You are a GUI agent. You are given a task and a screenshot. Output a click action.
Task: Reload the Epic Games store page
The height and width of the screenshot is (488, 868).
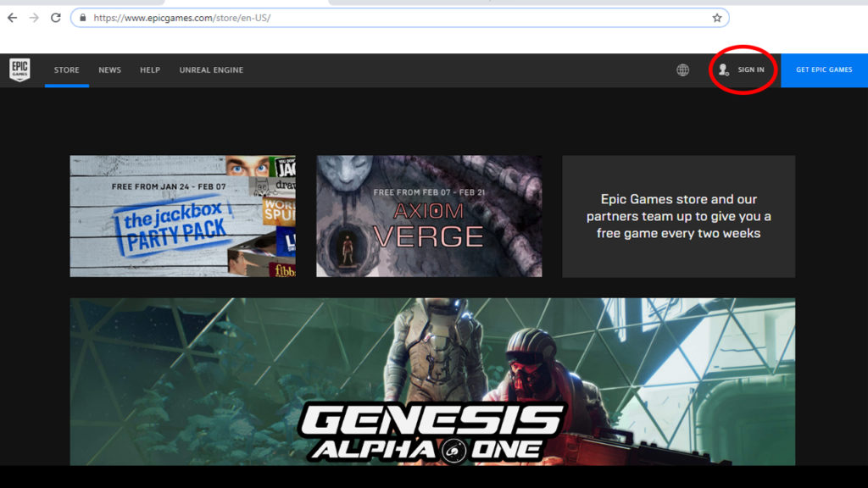[x=56, y=18]
